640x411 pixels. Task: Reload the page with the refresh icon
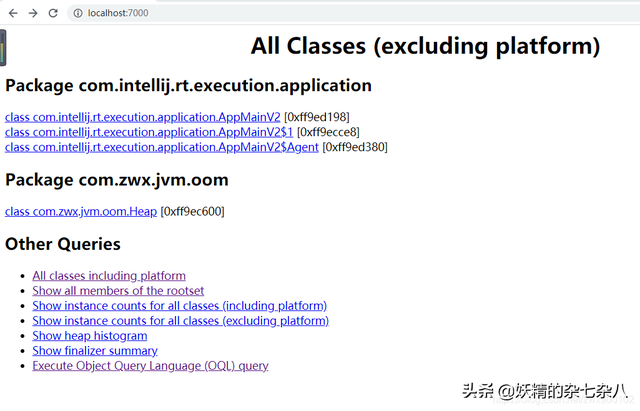tap(53, 13)
